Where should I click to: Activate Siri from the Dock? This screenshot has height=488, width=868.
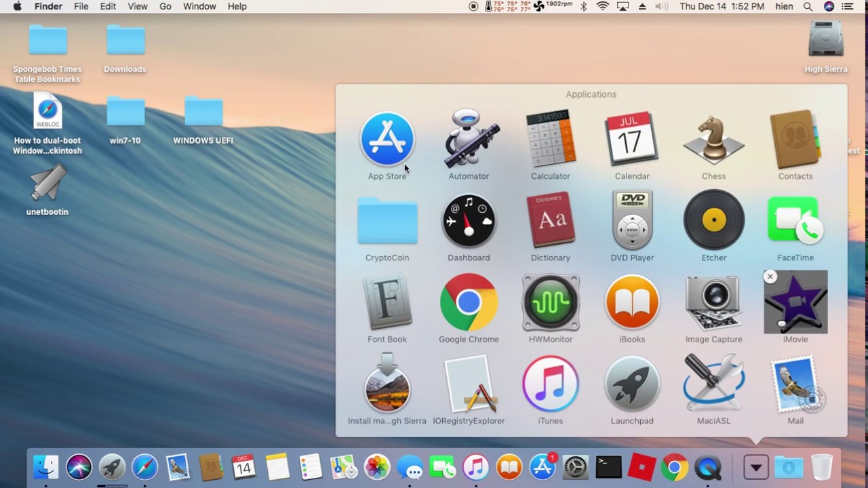click(x=79, y=467)
